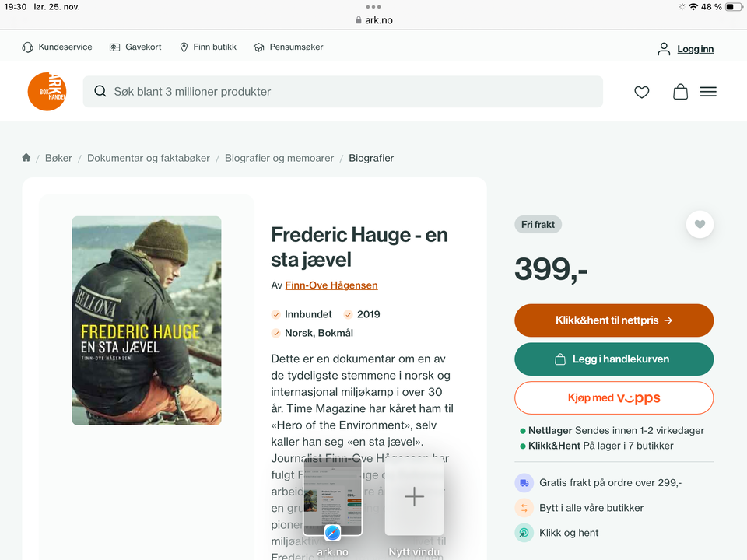Viewport: 747px width, 560px height.
Task: Click the Gavekort gift card icon
Action: (x=115, y=47)
